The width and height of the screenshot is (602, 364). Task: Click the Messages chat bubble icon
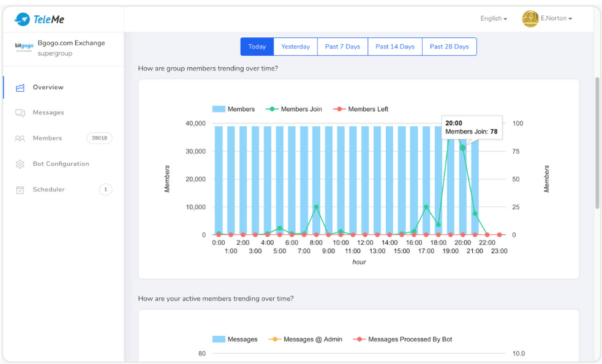click(x=20, y=113)
